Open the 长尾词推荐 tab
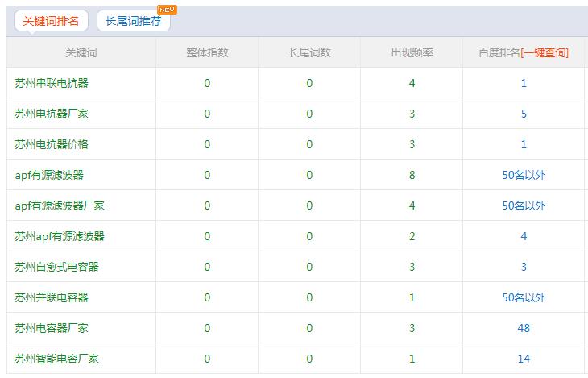This screenshot has height=378, width=588. click(134, 21)
